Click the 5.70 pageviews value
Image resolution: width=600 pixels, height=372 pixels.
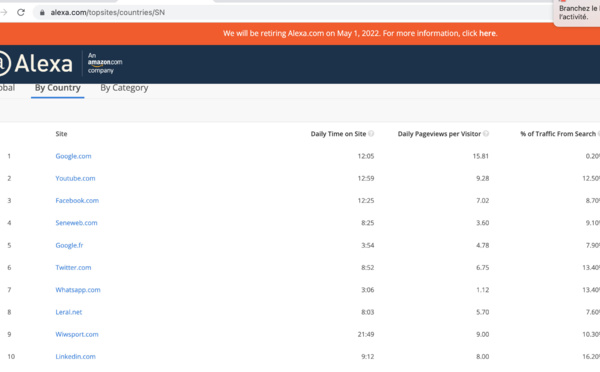click(x=483, y=312)
